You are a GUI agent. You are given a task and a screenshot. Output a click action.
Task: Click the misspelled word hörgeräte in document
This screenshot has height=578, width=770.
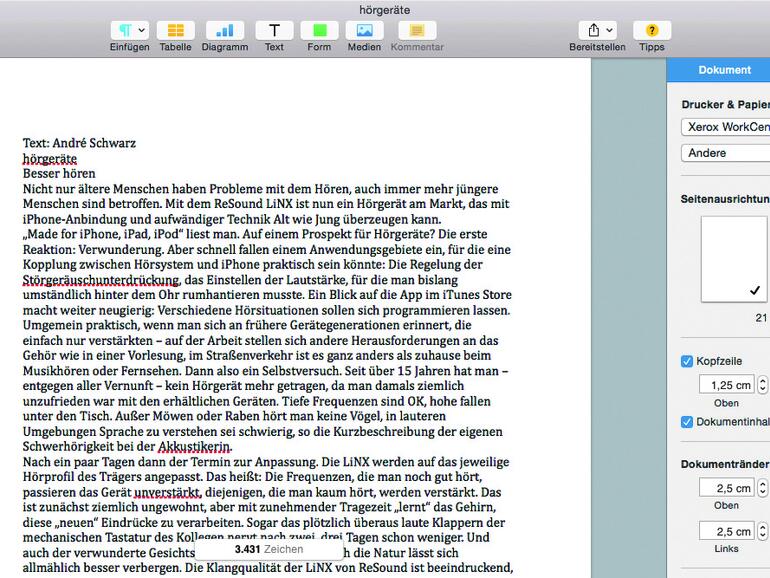[50, 159]
